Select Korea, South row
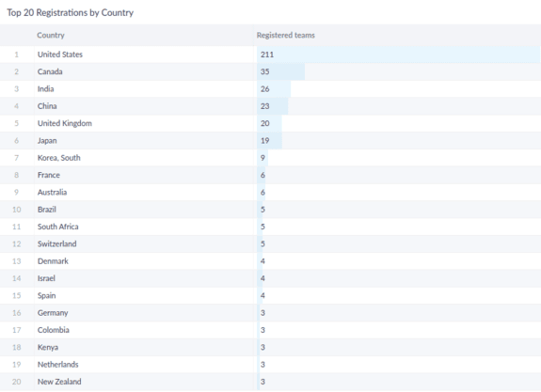 pyautogui.click(x=271, y=158)
